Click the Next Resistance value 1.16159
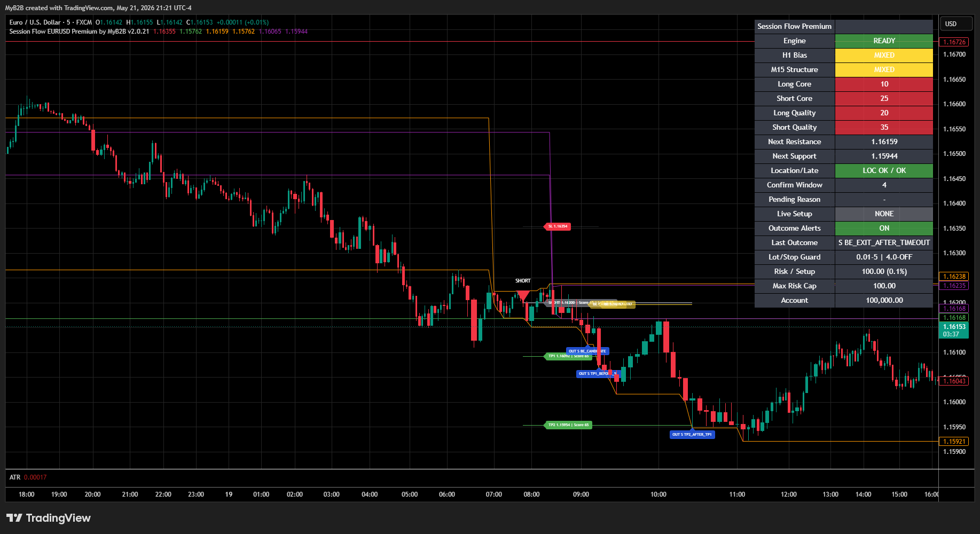 point(884,142)
